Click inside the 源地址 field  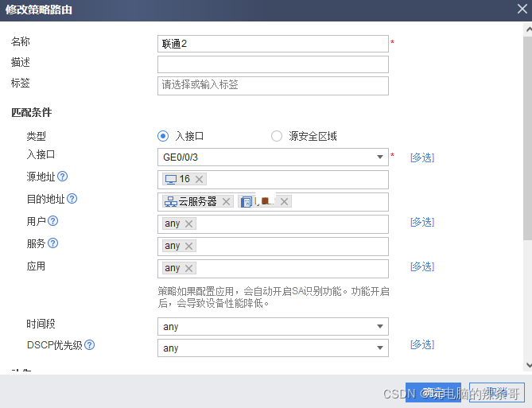tap(273, 180)
